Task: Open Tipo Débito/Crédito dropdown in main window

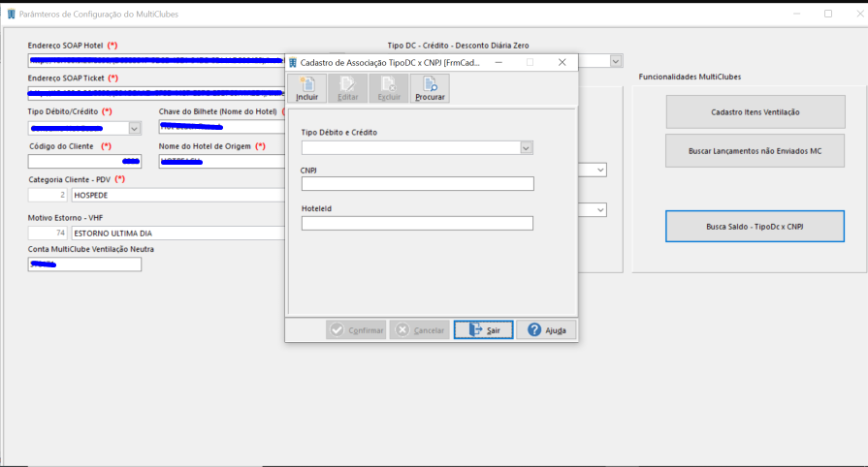Action: tap(135, 128)
